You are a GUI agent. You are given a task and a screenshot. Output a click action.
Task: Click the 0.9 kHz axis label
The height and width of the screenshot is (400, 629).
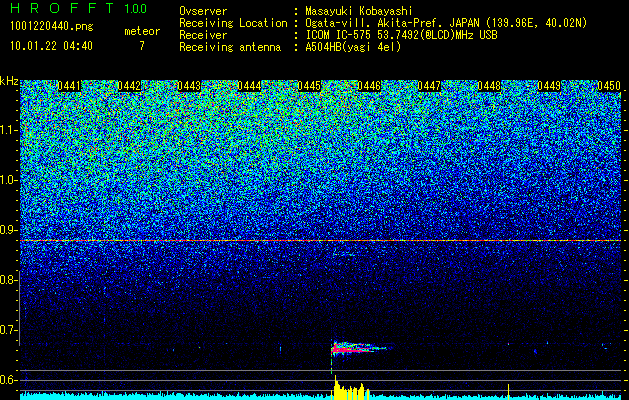pyautogui.click(x=8, y=230)
